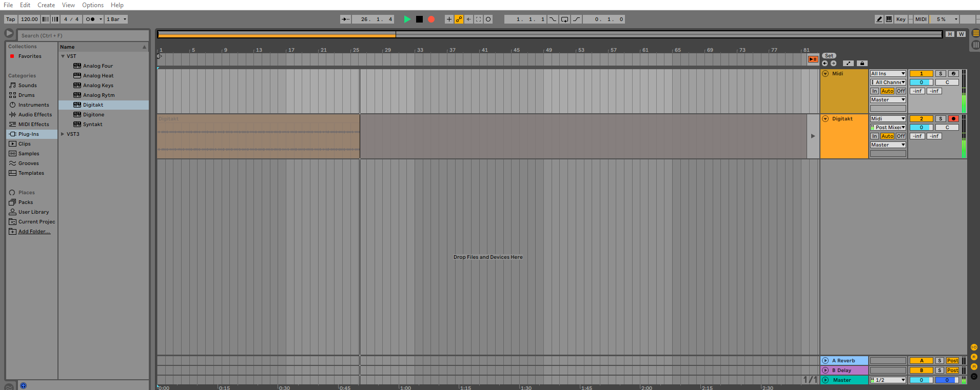Click the Tap tempo button
This screenshot has height=390, width=980.
pos(10,19)
